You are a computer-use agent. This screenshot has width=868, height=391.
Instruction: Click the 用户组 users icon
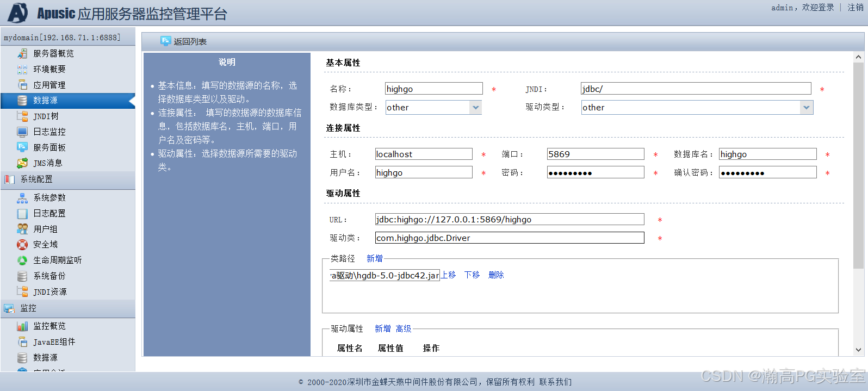(22, 229)
